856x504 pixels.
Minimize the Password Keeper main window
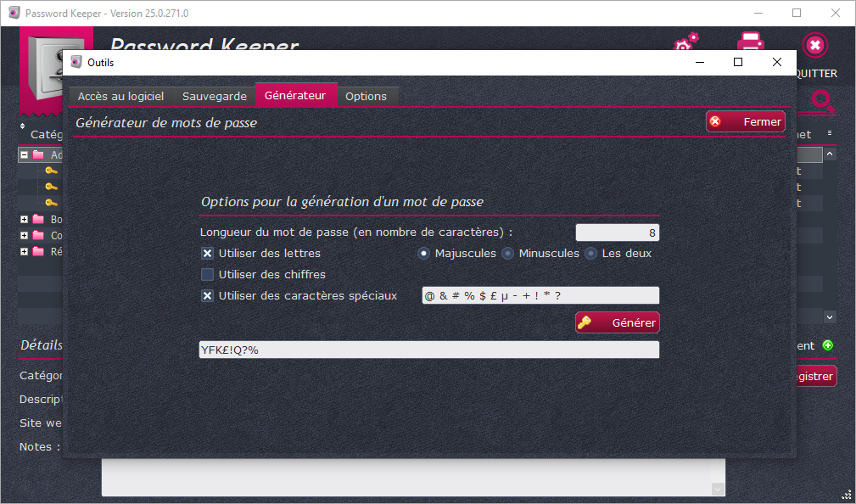[758, 13]
